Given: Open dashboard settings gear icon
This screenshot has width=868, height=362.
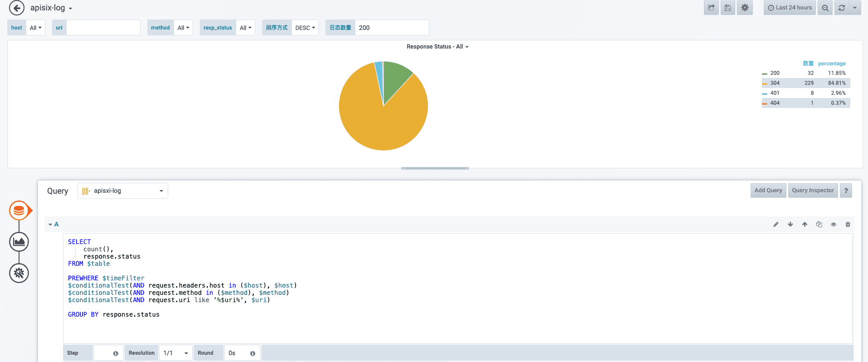Looking at the screenshot, I should tap(745, 8).
